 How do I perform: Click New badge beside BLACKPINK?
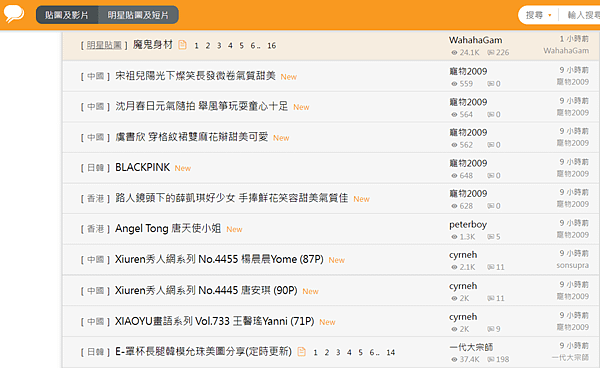pyautogui.click(x=183, y=168)
